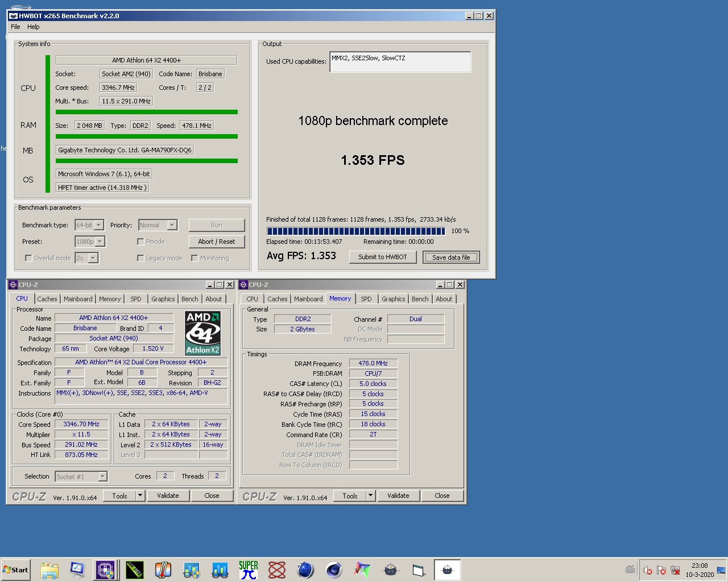The image size is (728, 582).
Task: Open the Benchmark type 64-bit dropdown
Action: [89, 225]
